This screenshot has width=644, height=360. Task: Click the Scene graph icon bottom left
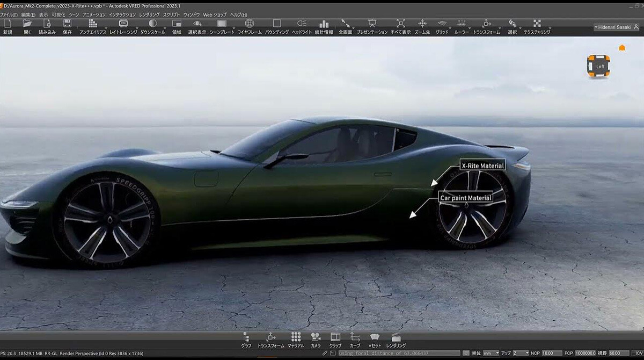[x=245, y=337]
